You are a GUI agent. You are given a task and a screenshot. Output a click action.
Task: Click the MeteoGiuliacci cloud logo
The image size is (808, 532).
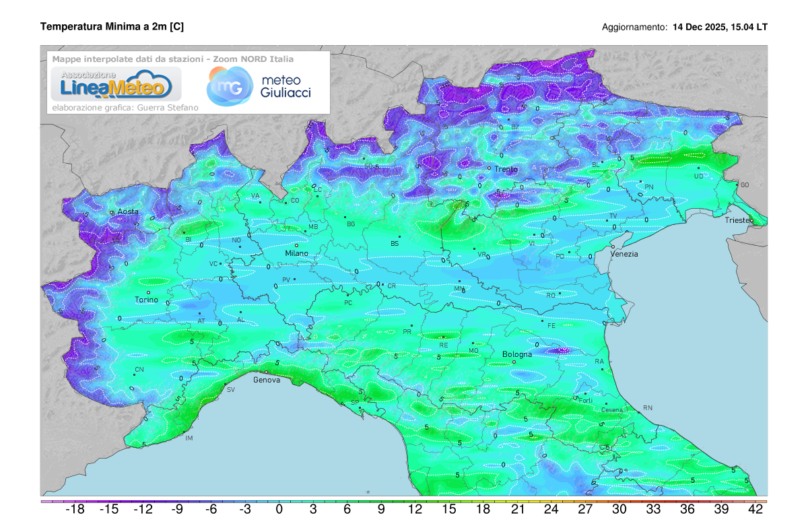[229, 86]
